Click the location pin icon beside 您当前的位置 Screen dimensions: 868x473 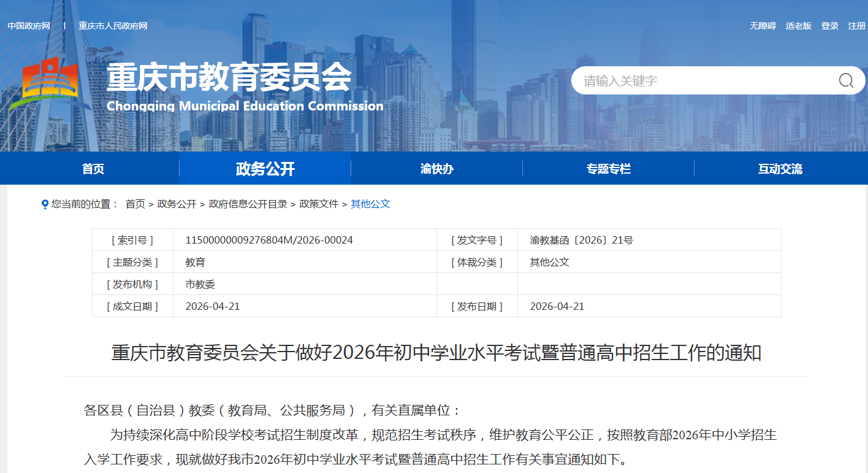pyautogui.click(x=43, y=204)
